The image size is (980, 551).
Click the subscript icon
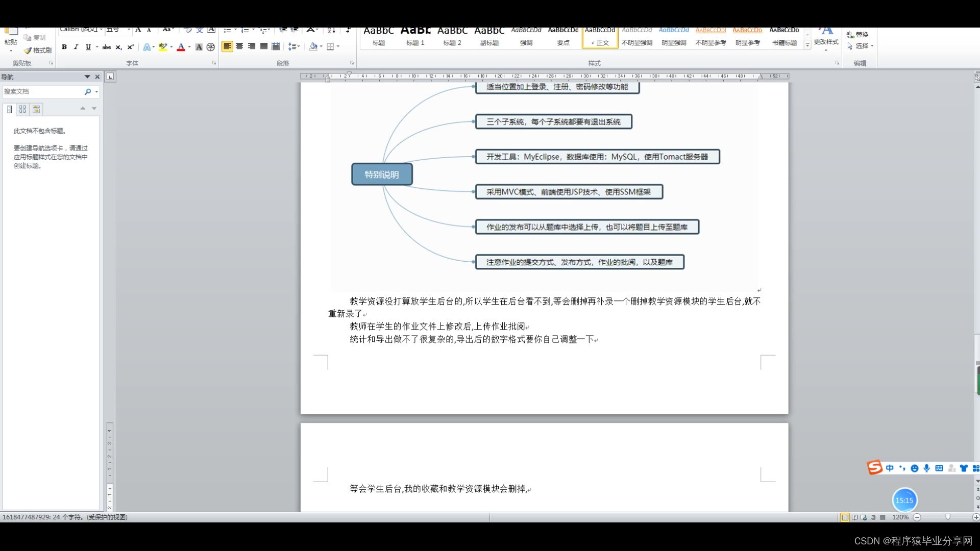(x=118, y=47)
